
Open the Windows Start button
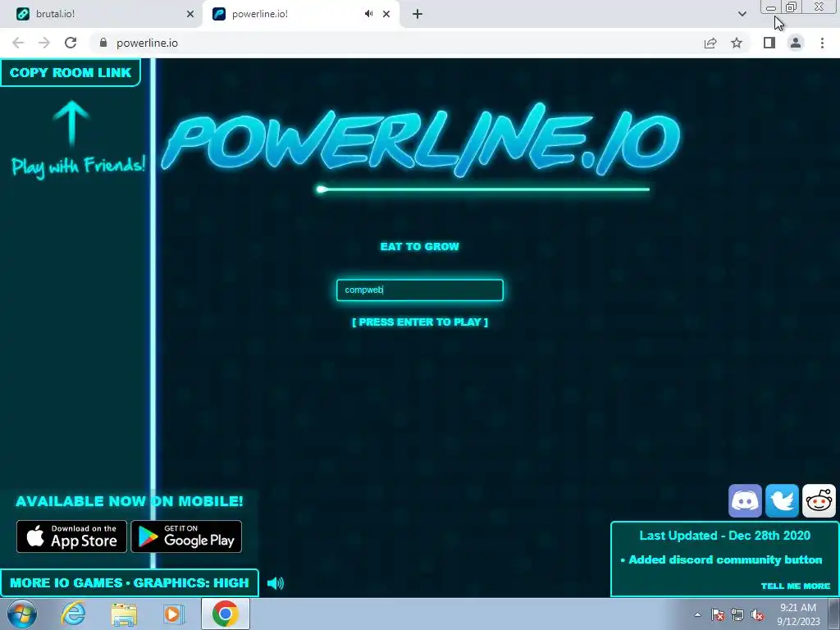pyautogui.click(x=22, y=614)
